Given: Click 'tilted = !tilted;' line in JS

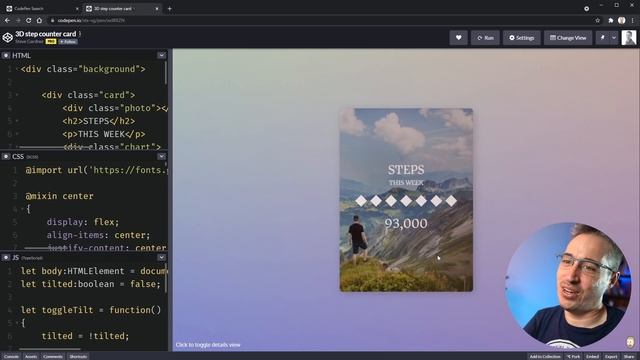Looking at the screenshot, I should [85, 336].
